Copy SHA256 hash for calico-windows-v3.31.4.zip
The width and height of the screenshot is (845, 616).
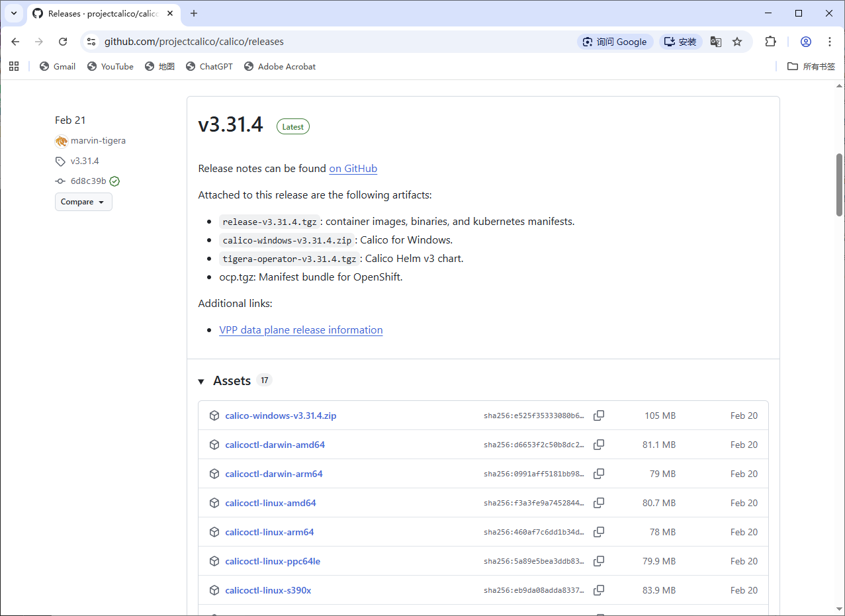click(599, 416)
